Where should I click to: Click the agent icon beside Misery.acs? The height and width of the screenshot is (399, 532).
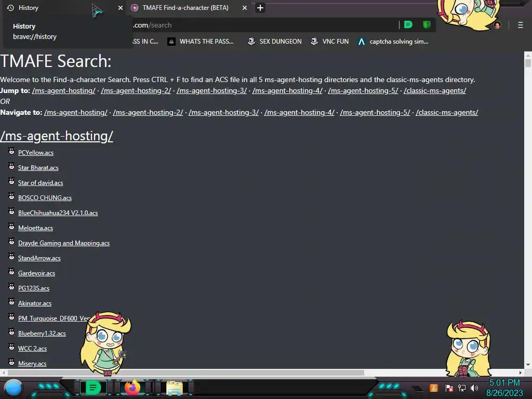pyautogui.click(x=11, y=362)
